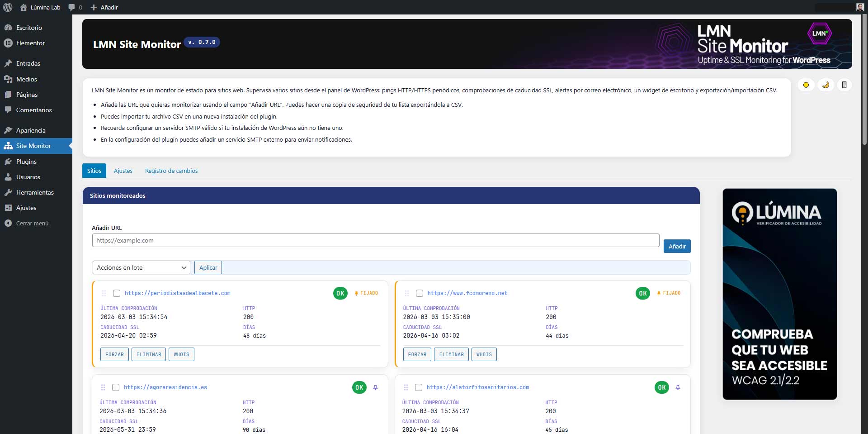Pin the agoraresidencia.es site card
This screenshot has width=868, height=434.
(x=375, y=387)
